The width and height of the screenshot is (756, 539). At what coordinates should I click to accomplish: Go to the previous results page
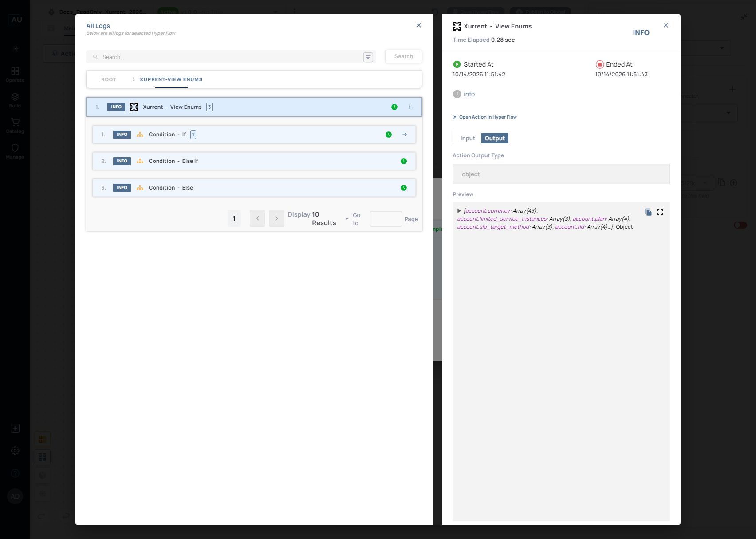pos(257,218)
